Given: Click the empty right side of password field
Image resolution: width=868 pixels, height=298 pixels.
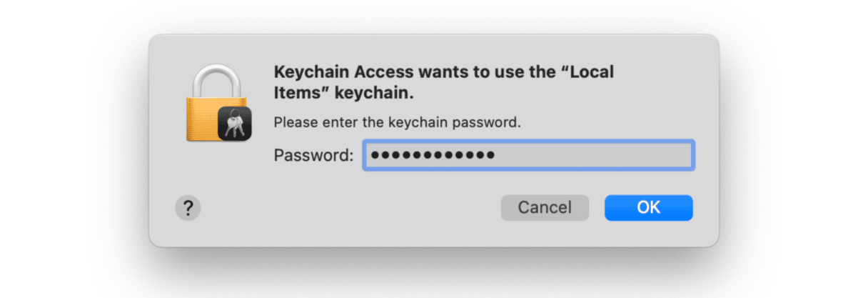Looking at the screenshot, I should coord(594,155).
